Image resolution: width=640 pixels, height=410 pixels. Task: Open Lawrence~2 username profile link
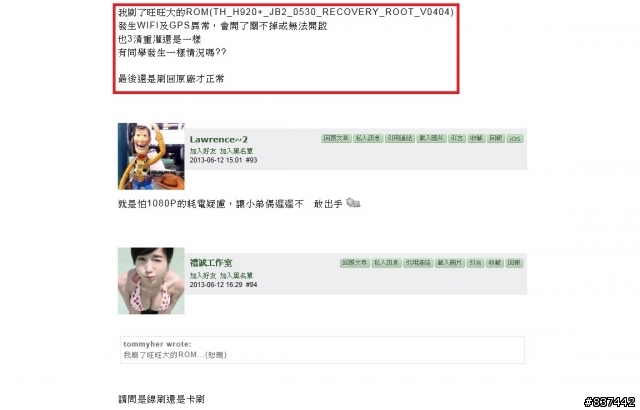coord(218,140)
